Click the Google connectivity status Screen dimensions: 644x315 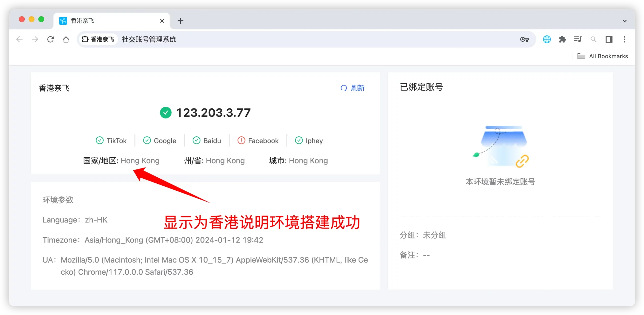[159, 140]
